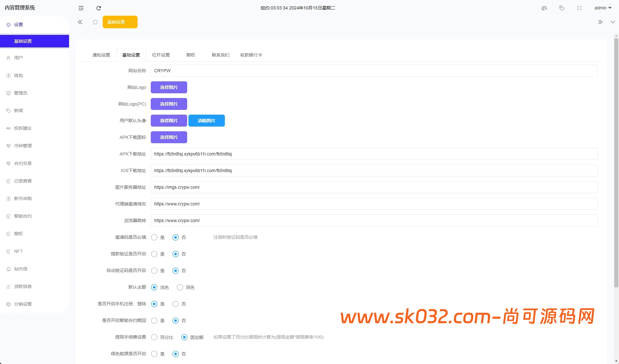Click the sidebar collapse menu icon
This screenshot has width=619, height=364.
[x=81, y=8]
